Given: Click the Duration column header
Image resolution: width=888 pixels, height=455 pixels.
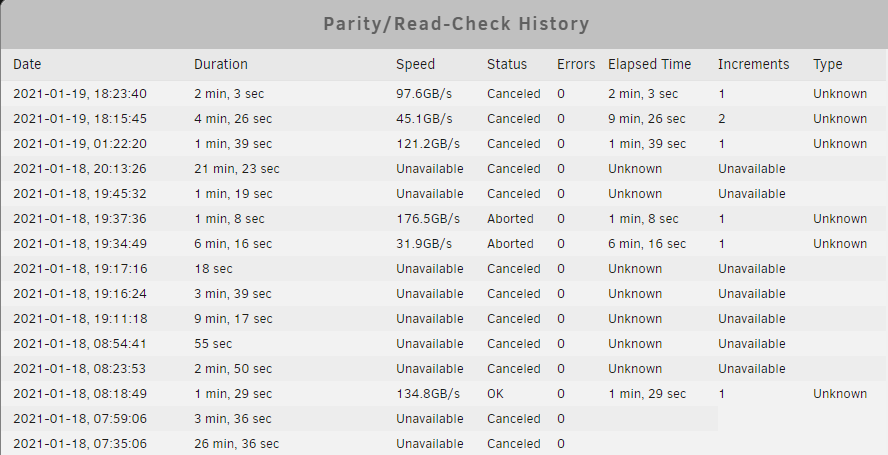Looking at the screenshot, I should click(x=221, y=64).
